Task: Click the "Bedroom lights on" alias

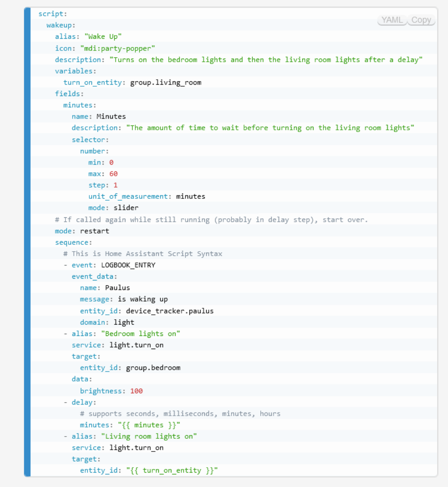Action: tap(140, 334)
